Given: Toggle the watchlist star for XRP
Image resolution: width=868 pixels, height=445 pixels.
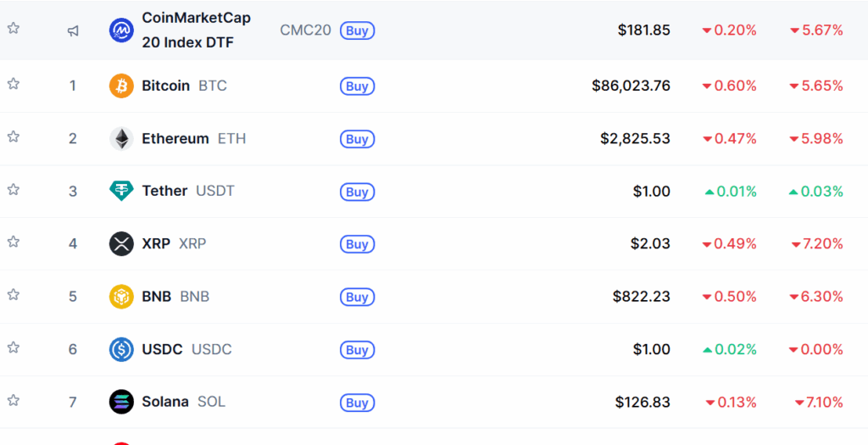Looking at the screenshot, I should [14, 242].
